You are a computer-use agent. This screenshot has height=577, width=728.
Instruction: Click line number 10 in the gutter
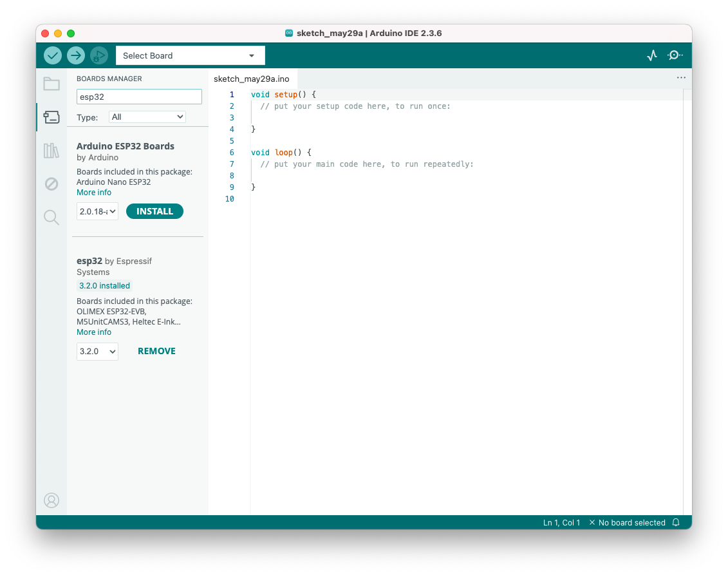229,199
